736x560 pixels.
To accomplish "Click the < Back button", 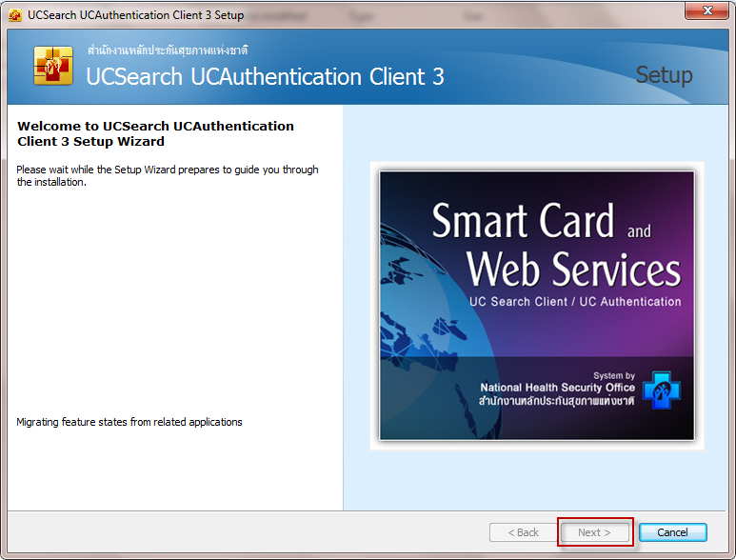I will pyautogui.click(x=523, y=532).
